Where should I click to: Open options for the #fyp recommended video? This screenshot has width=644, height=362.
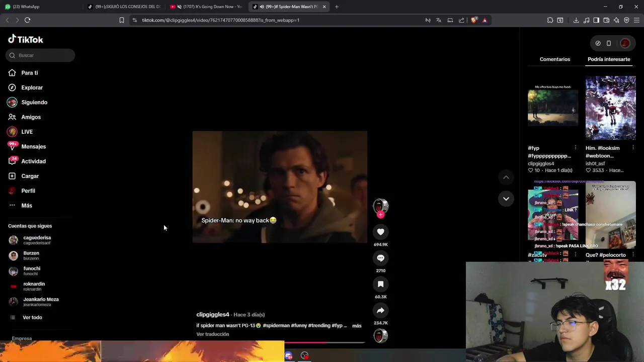point(575,148)
